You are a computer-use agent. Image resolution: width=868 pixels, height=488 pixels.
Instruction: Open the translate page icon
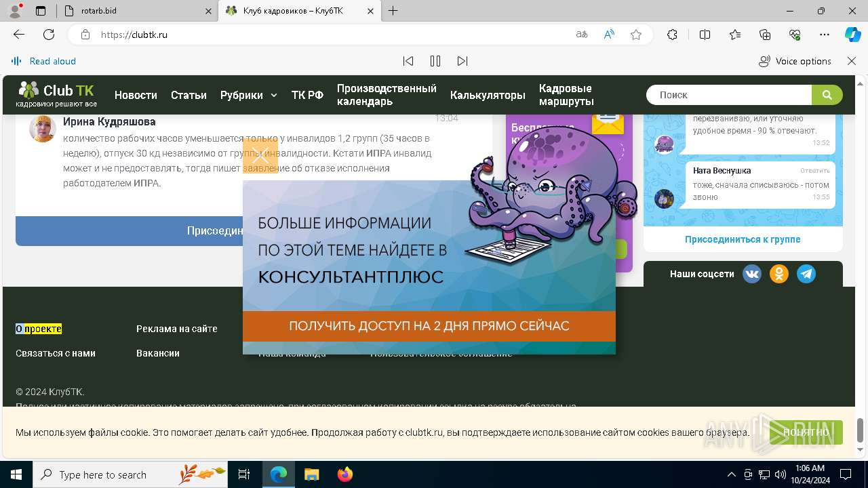click(582, 35)
